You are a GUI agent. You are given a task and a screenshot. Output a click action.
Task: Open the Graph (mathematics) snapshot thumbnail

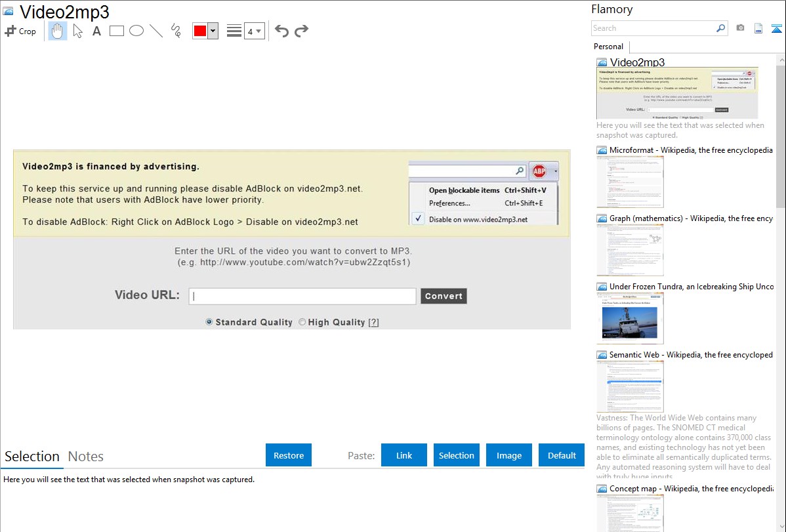(x=630, y=250)
